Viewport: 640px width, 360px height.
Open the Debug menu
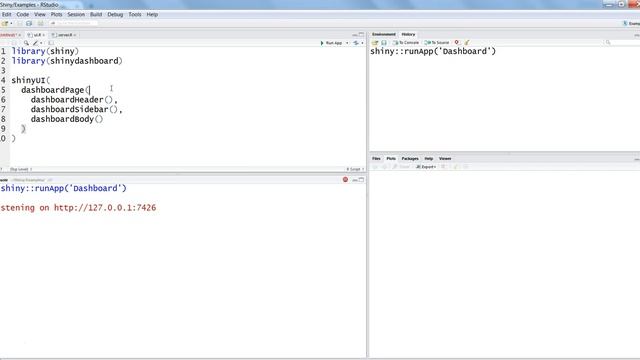[x=115, y=14]
